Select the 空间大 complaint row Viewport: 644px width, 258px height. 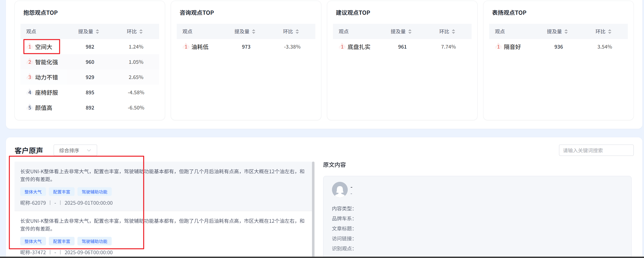(x=90, y=47)
